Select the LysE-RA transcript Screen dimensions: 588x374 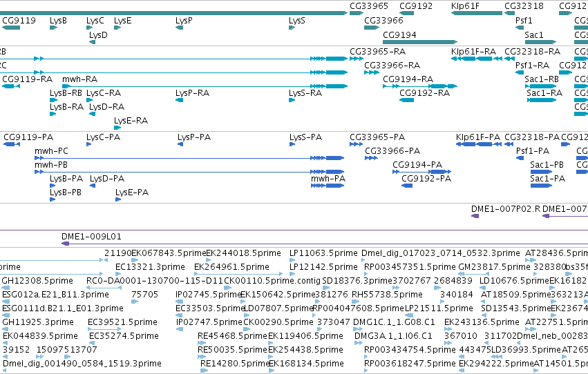(117, 128)
